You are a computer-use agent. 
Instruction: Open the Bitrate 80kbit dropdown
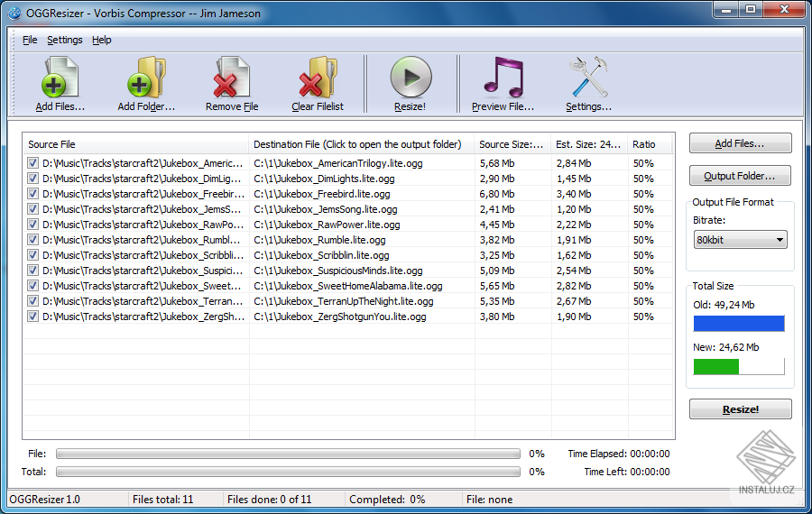pos(740,240)
